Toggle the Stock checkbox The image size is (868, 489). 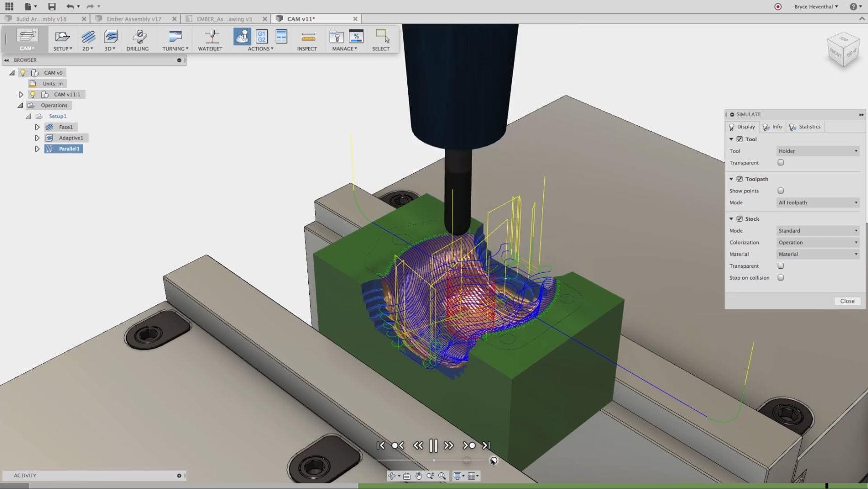pos(739,218)
